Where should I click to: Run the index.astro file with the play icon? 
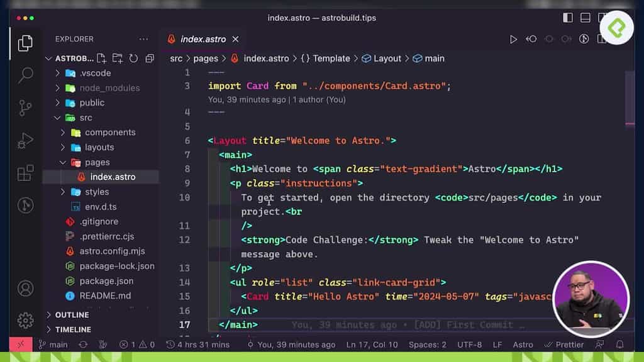tap(513, 39)
